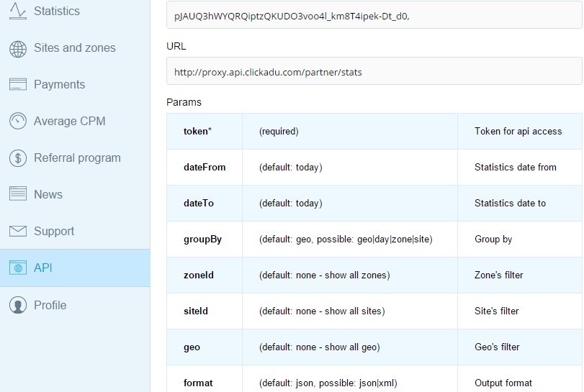The image size is (584, 392).
Task: Open the Payments page label
Action: [59, 85]
